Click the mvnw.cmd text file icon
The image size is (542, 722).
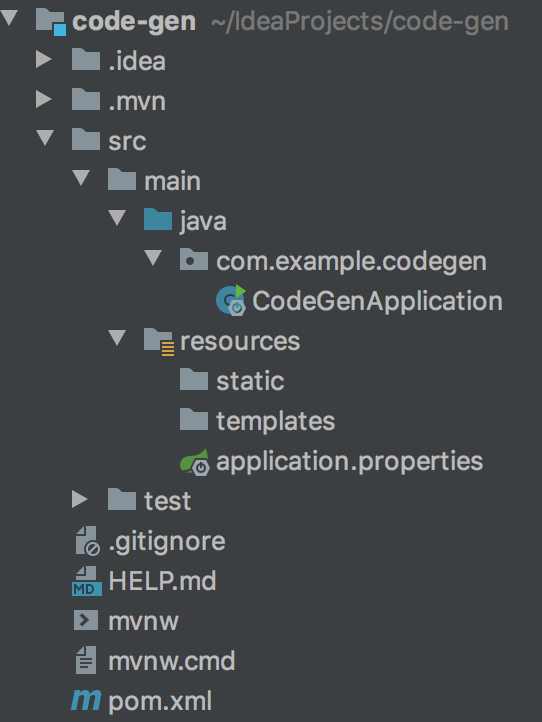pos(86,660)
